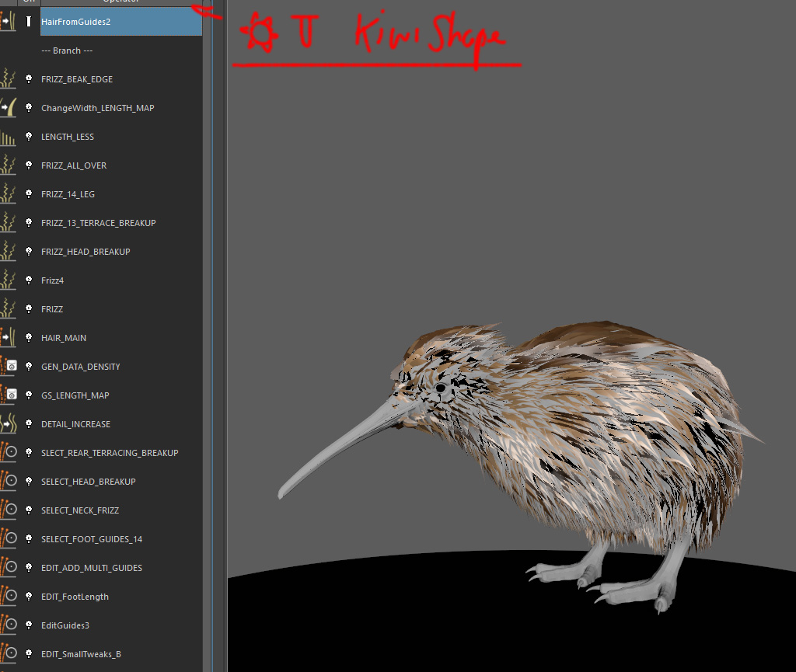This screenshot has width=796, height=672.
Task: Select the EDIT_ADD_MULTI_GUIDES operator name
Action: click(91, 568)
